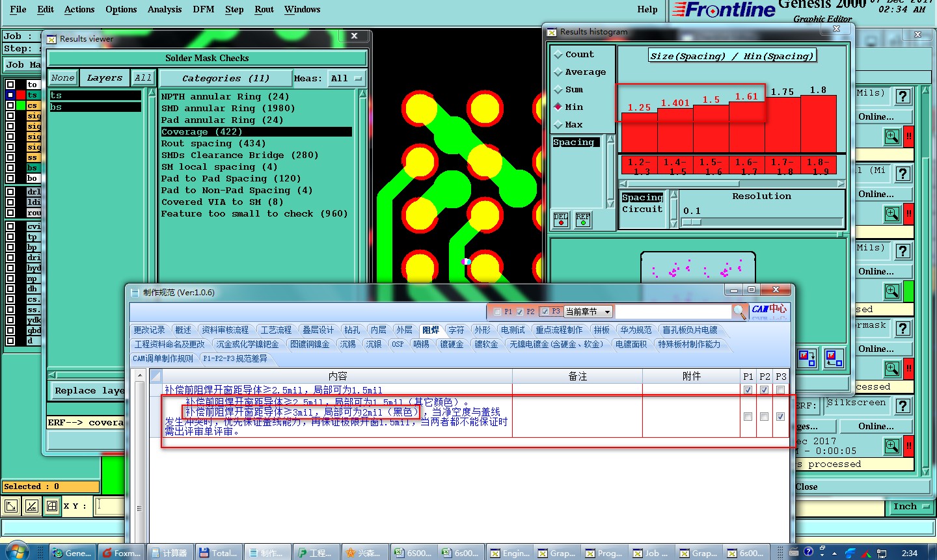Switch to the 沉金或化学镍钯金 tab
Screen dimensions: 937x560
(247, 345)
